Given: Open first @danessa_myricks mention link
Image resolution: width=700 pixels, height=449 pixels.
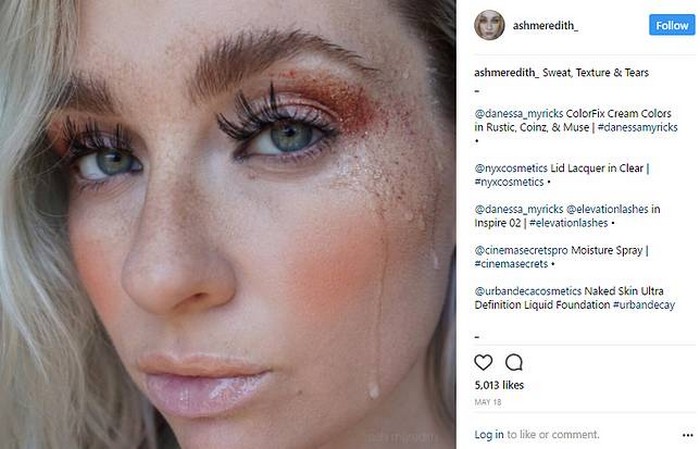Looking at the screenshot, I should (x=519, y=114).
